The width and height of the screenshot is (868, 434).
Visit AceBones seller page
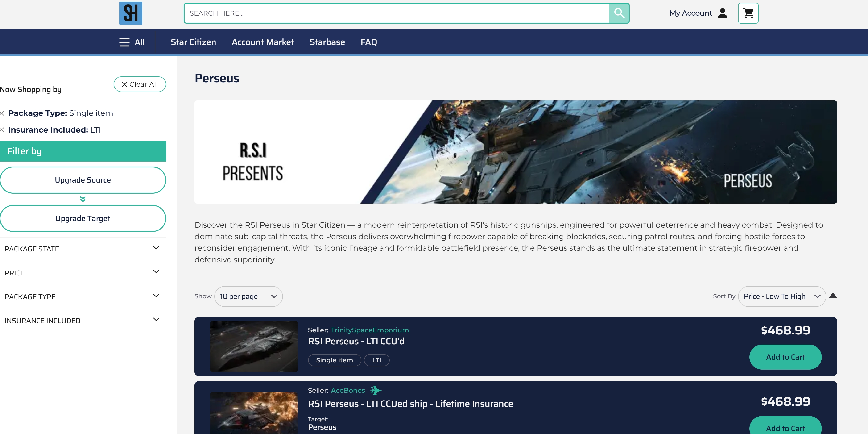pos(348,391)
